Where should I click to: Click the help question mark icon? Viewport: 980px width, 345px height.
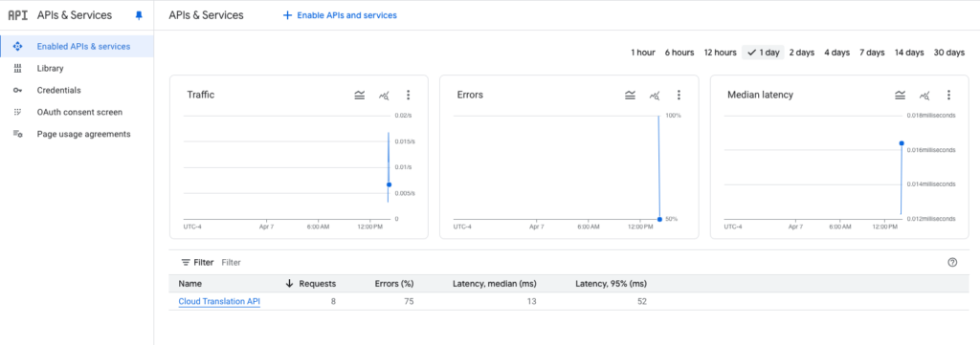952,262
